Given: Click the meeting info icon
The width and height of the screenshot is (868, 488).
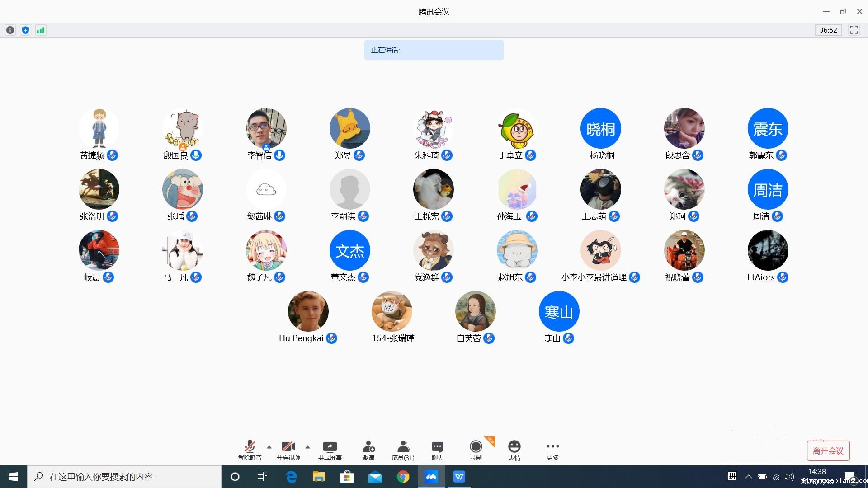Looking at the screenshot, I should pos(10,30).
